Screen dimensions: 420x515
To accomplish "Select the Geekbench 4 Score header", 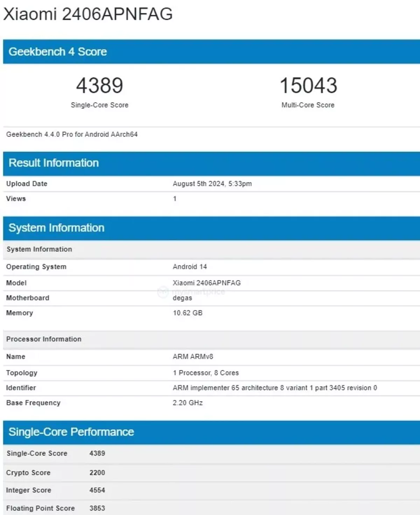I will tap(58, 51).
